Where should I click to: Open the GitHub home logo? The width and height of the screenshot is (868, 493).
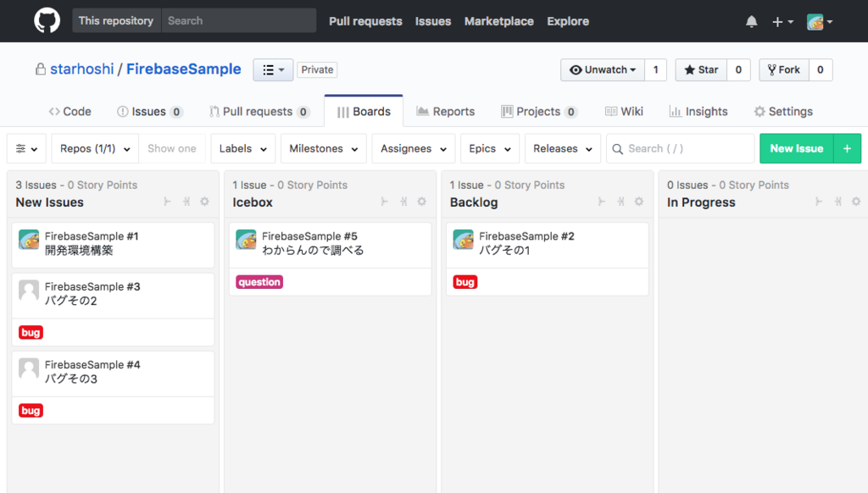(x=47, y=20)
